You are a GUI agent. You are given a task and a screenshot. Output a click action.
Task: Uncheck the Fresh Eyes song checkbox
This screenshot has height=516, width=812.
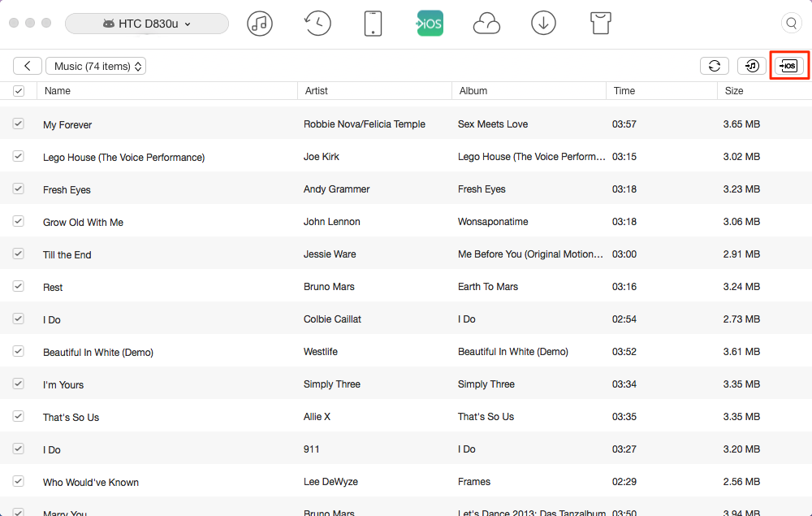[x=18, y=189]
